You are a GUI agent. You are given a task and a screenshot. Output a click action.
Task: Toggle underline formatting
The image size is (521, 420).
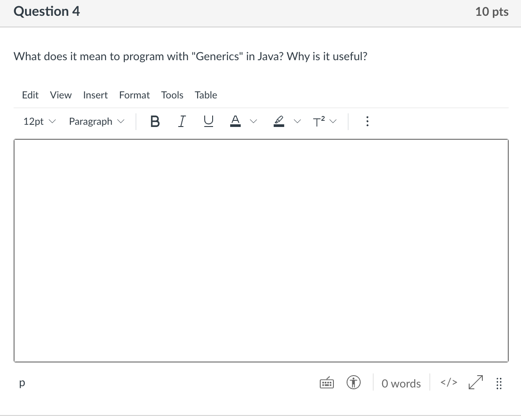[208, 121]
